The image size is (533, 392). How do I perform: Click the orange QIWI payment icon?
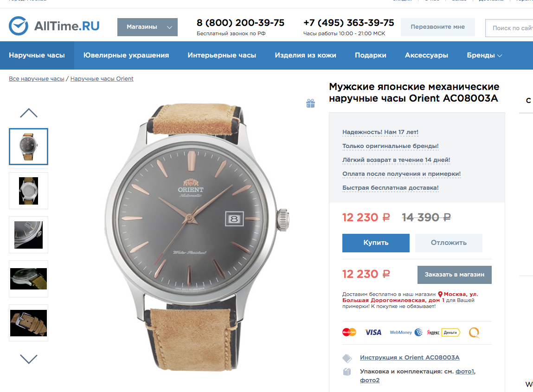(x=474, y=333)
